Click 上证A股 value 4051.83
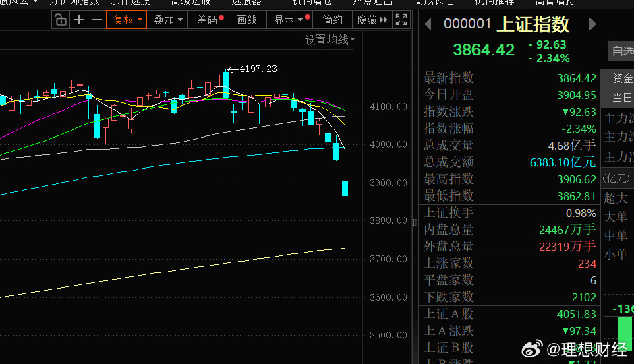Viewport: 634px width, 364px height. tap(577, 314)
